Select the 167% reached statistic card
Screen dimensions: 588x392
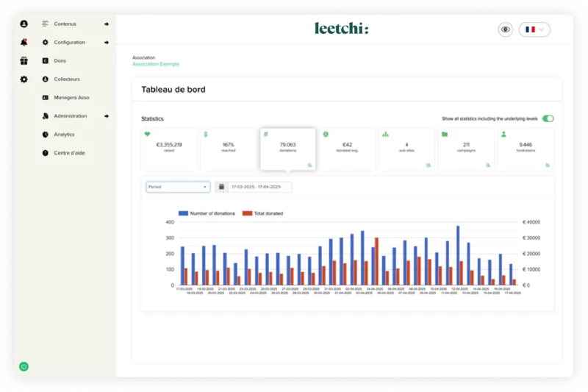[x=228, y=149]
